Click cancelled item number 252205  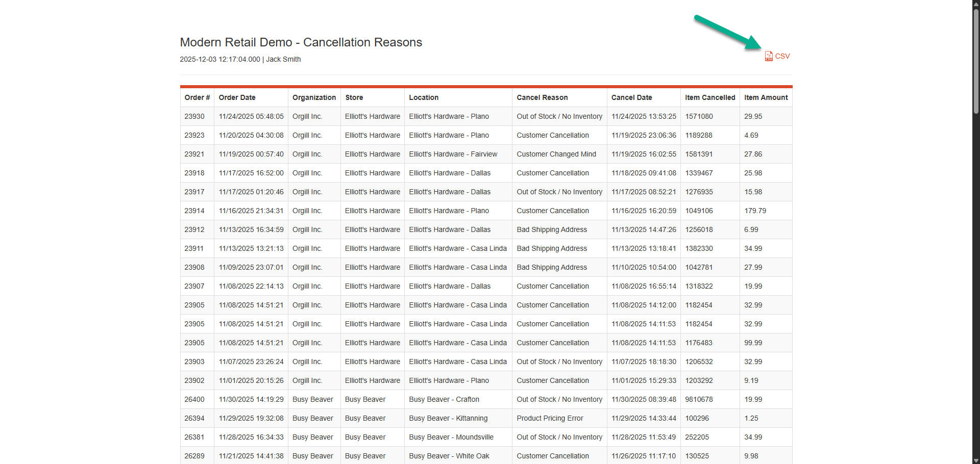tap(697, 437)
